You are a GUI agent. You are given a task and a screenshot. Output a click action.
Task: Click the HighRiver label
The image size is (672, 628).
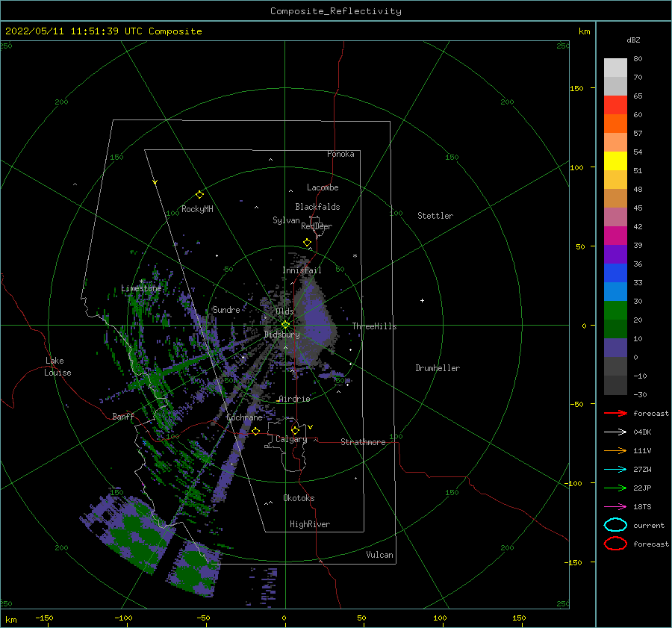(310, 524)
